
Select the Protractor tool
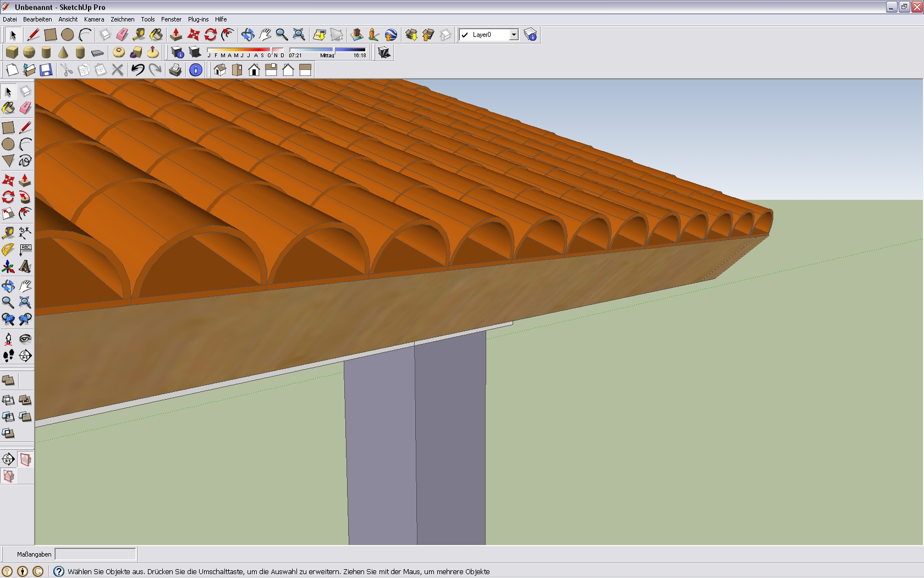tap(8, 249)
